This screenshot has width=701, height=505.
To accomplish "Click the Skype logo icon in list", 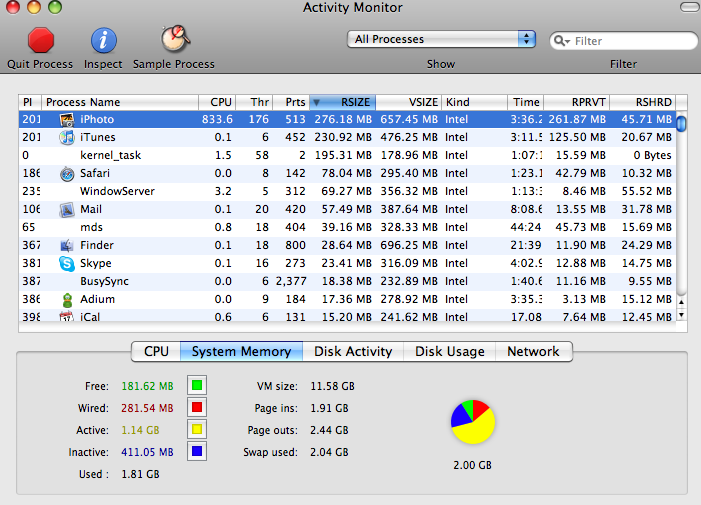I will click(x=67, y=263).
